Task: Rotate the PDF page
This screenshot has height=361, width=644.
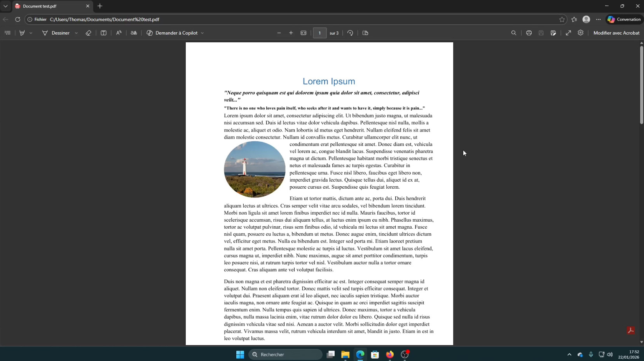Action: pyautogui.click(x=350, y=33)
